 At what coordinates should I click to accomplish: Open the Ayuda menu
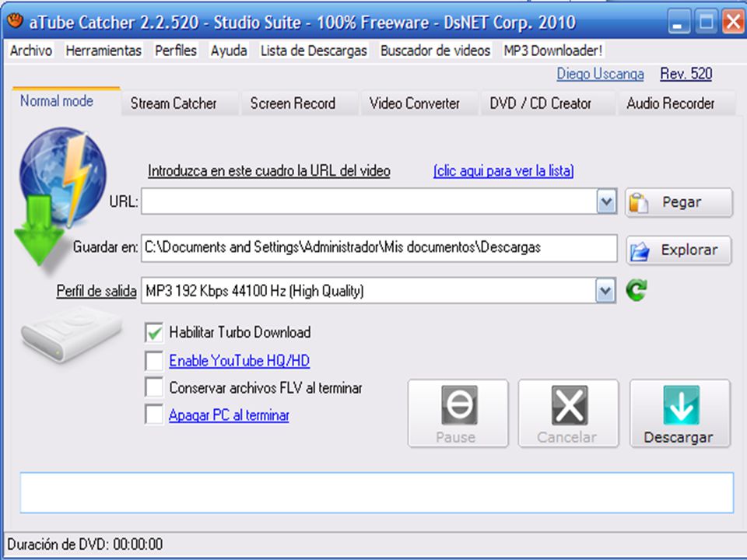[229, 51]
